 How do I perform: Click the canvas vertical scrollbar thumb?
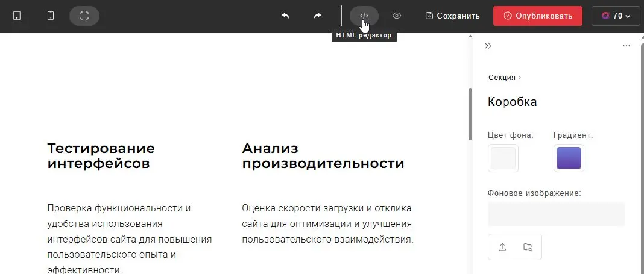click(x=470, y=114)
